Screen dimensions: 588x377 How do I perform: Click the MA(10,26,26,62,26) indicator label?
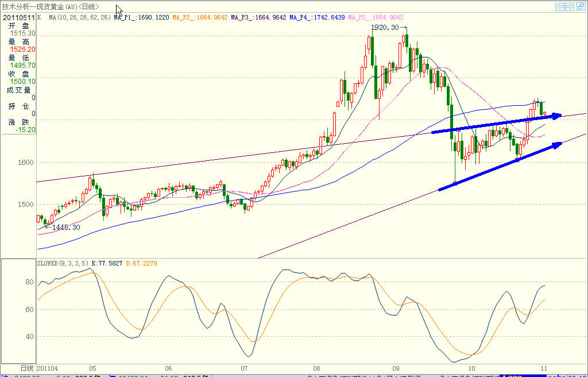pyautogui.click(x=79, y=17)
